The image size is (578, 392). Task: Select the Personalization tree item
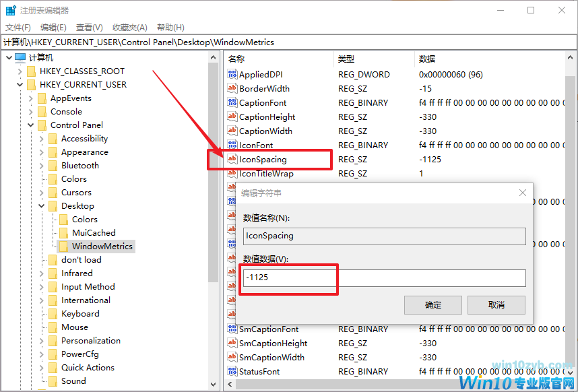point(91,341)
